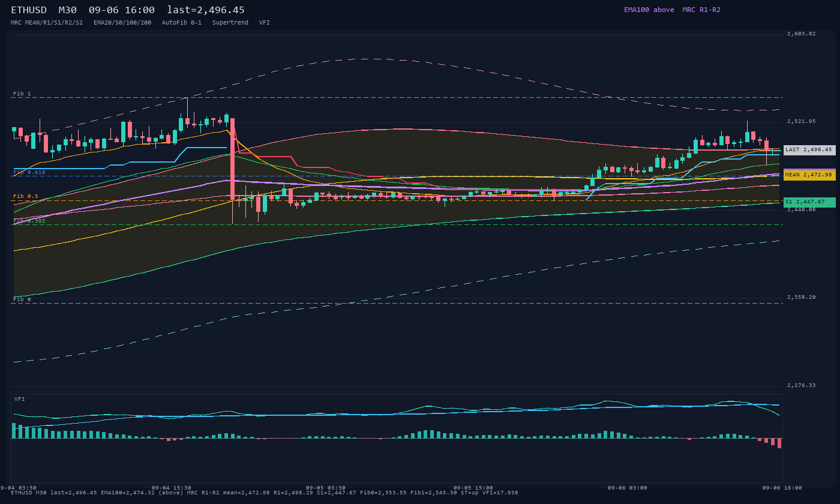
Task: Click the LAST 2,496.45 price tag
Action: [809, 150]
